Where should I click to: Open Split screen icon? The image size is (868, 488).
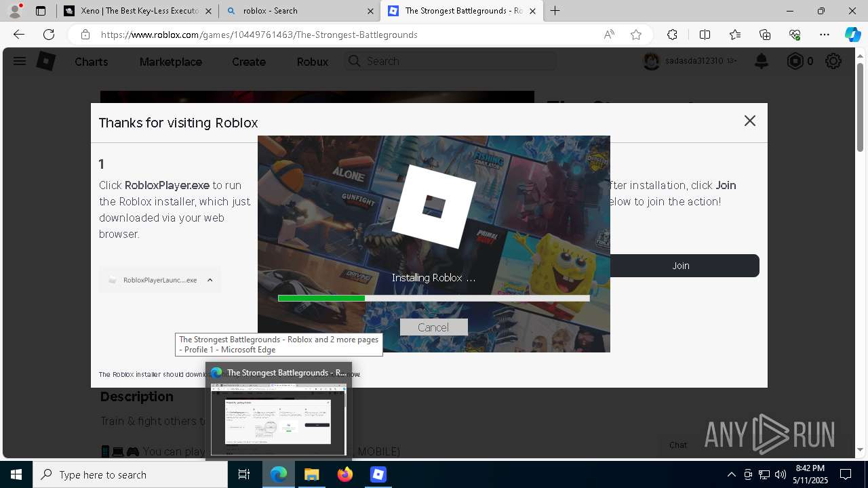[x=705, y=35]
